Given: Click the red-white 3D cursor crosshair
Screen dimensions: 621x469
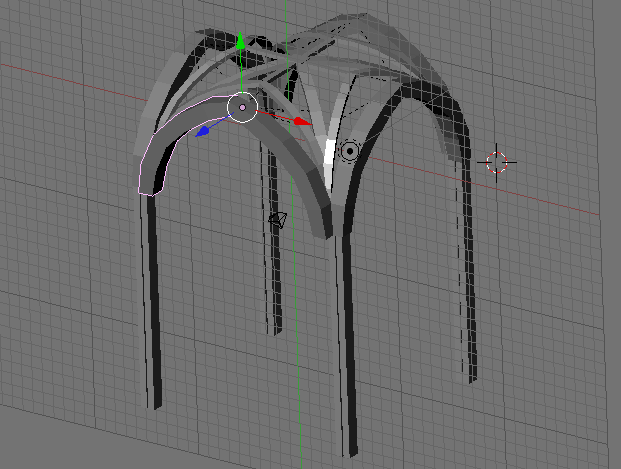Looking at the screenshot, I should coord(497,162).
